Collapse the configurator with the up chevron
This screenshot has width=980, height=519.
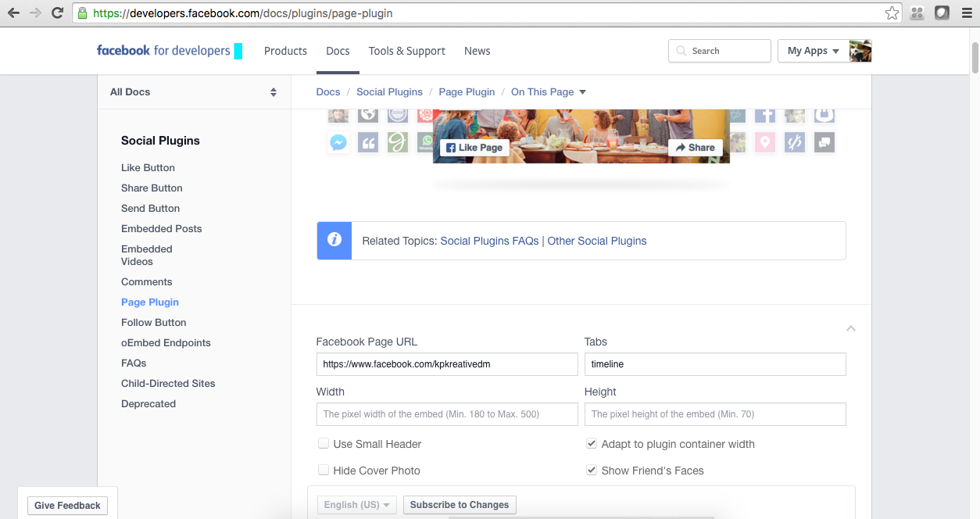pos(851,328)
